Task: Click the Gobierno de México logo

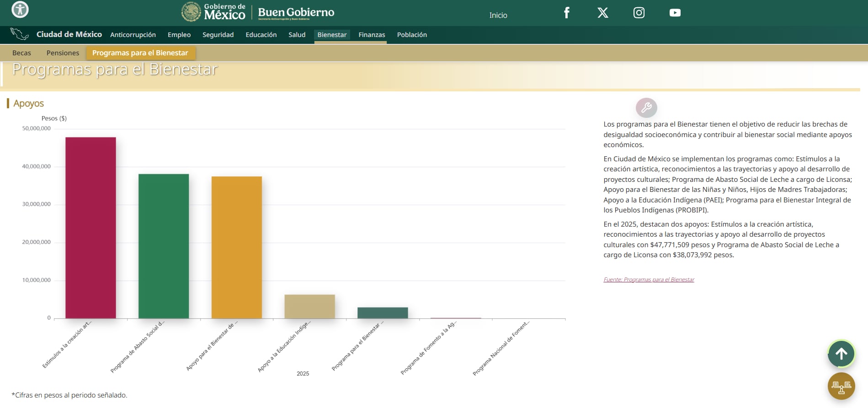Action: (x=214, y=12)
